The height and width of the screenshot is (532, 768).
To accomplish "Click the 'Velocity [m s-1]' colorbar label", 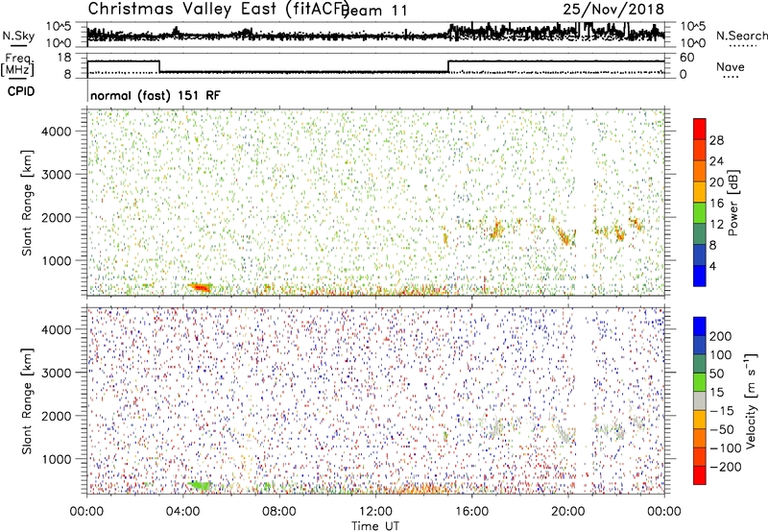I will pos(751,400).
